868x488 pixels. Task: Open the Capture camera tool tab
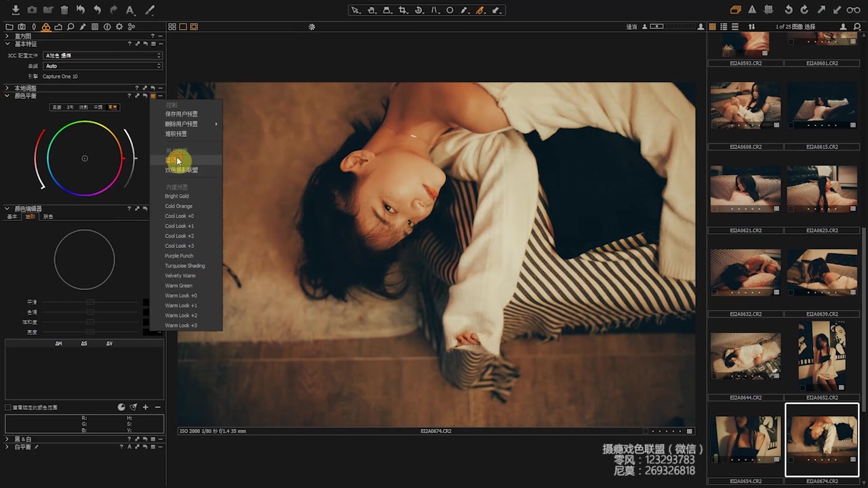pos(22,27)
